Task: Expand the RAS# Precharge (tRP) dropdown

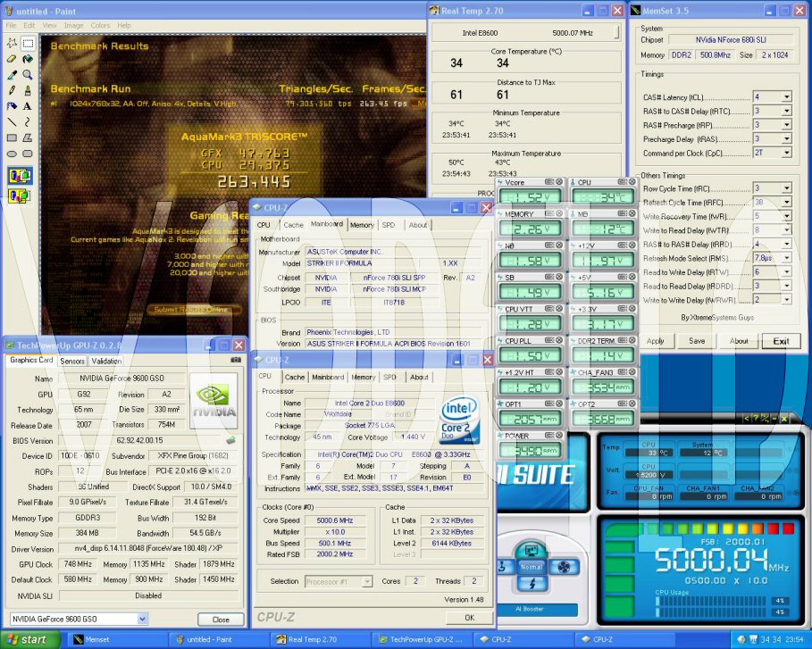Action: 787,125
